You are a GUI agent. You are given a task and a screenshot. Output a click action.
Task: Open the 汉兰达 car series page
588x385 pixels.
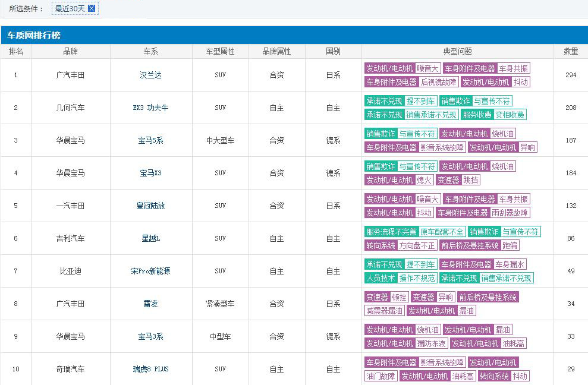point(151,75)
